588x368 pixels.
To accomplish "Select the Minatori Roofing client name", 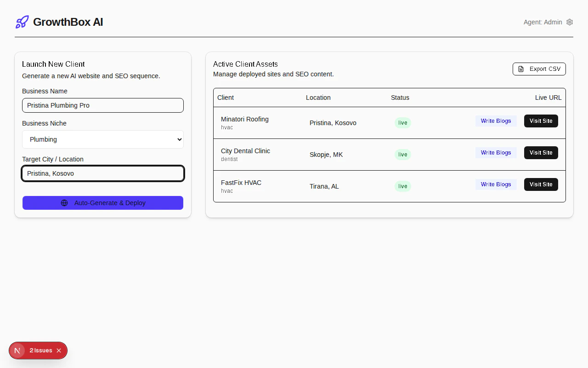I will click(245, 119).
